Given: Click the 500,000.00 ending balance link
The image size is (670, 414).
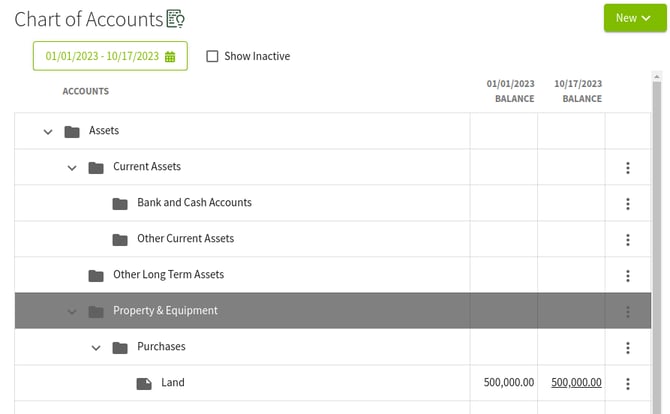Looking at the screenshot, I should coord(576,383).
